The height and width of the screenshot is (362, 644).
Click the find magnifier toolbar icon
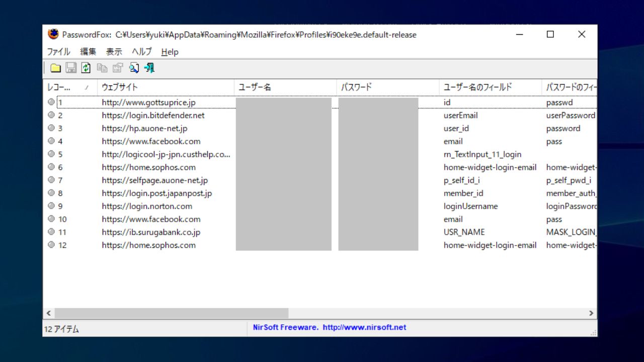tap(134, 68)
